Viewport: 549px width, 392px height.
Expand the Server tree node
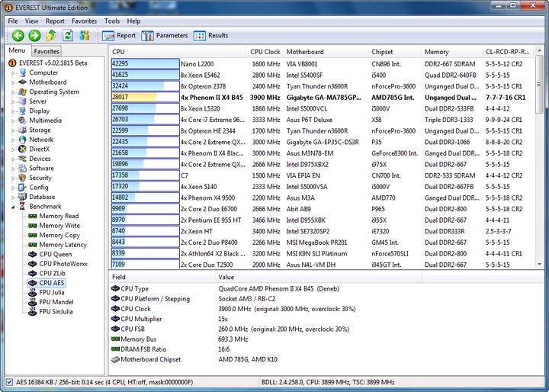pyautogui.click(x=13, y=101)
